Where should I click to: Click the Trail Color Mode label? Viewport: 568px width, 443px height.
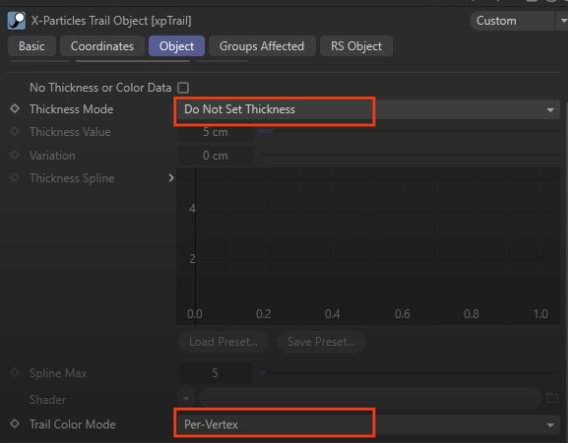click(72, 424)
